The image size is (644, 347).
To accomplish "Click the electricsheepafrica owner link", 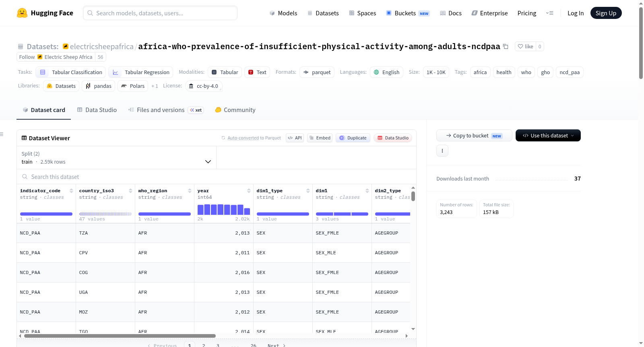I will pyautogui.click(x=102, y=46).
